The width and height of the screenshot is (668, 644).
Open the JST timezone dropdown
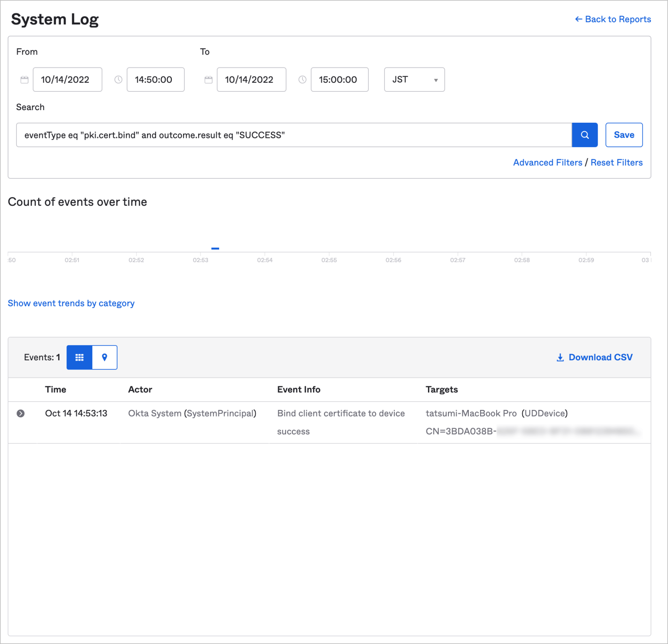point(414,80)
